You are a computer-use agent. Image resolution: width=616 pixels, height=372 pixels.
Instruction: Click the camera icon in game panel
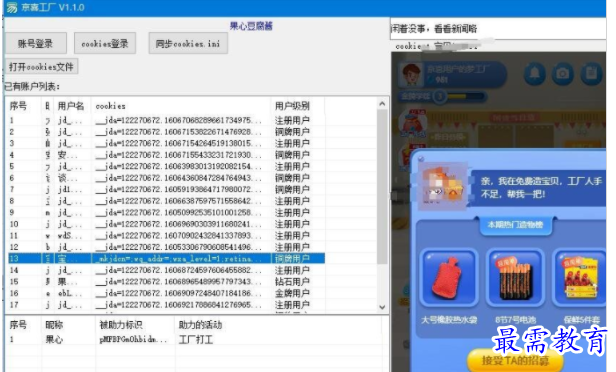[x=563, y=73]
